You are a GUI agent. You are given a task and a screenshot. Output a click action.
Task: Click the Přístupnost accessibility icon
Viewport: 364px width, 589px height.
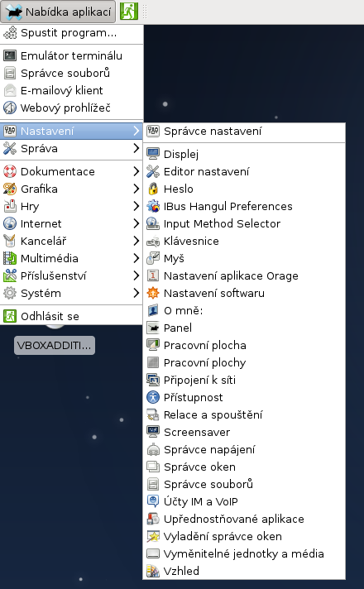(x=153, y=397)
